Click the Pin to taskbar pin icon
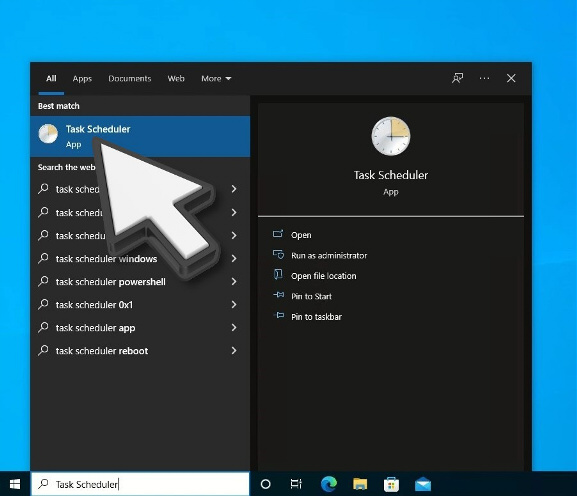 pos(279,315)
